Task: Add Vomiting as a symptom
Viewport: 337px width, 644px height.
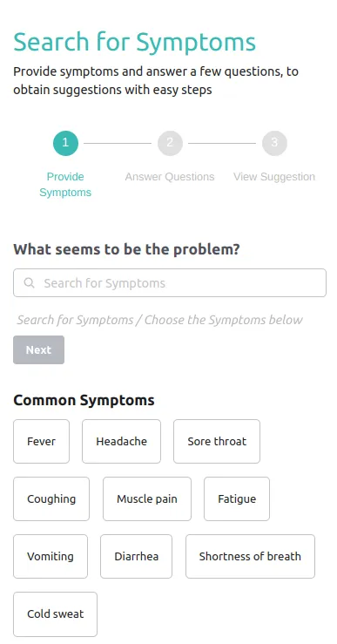Action: pos(51,557)
